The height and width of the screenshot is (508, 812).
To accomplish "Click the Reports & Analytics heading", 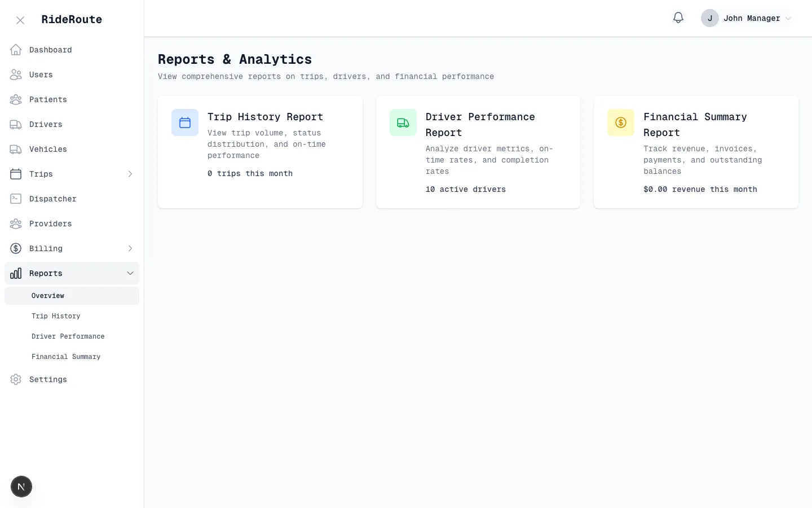I will (x=235, y=59).
